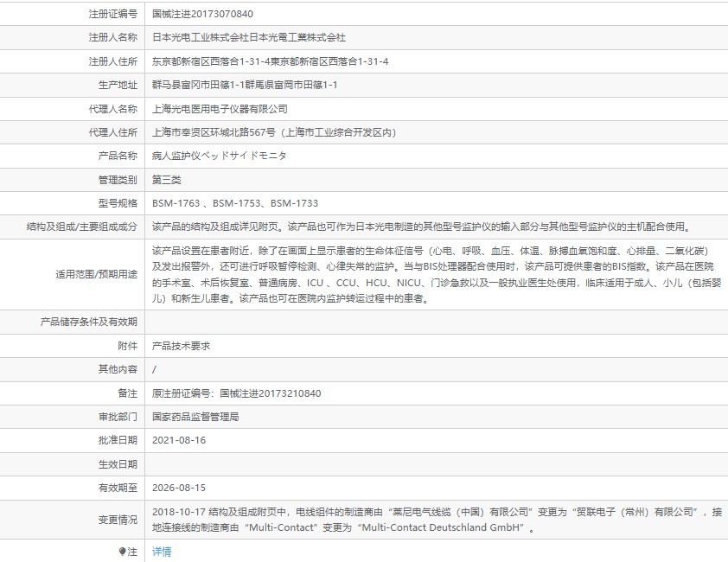The width and height of the screenshot is (728, 562).
Task: Click the 备注 label
Action: tap(128, 393)
